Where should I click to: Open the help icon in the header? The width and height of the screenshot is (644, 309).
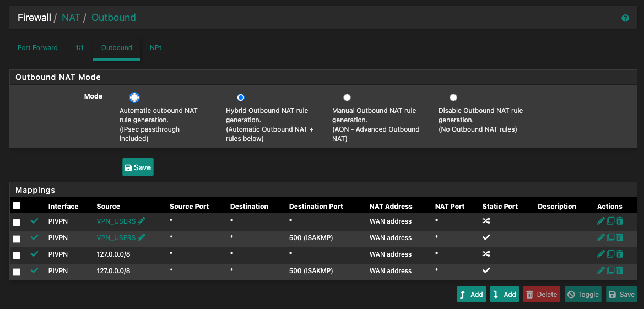[x=625, y=18]
